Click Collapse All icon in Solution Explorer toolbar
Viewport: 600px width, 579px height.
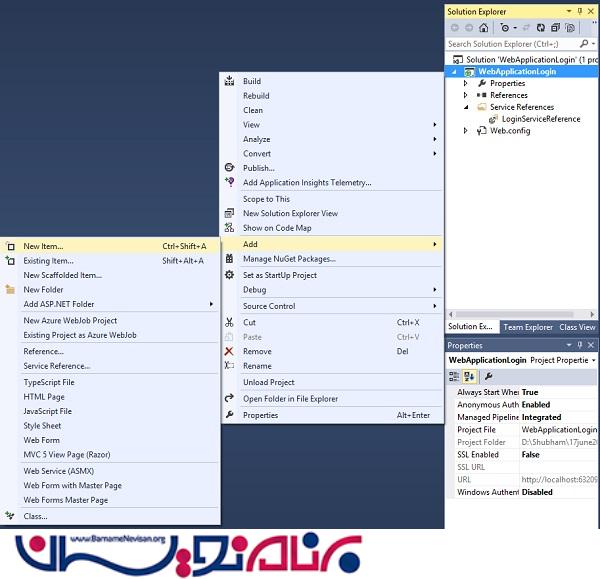555,28
